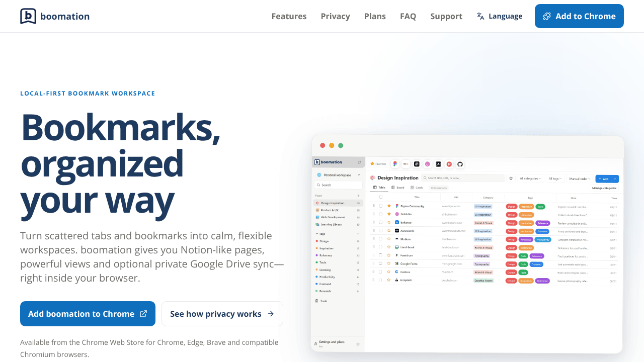Click the Search title, URL, or note field

(463, 178)
